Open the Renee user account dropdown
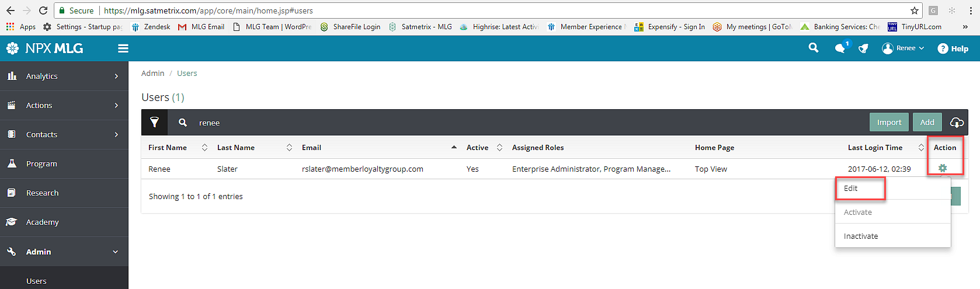The height and width of the screenshot is (289, 980). pos(903,48)
